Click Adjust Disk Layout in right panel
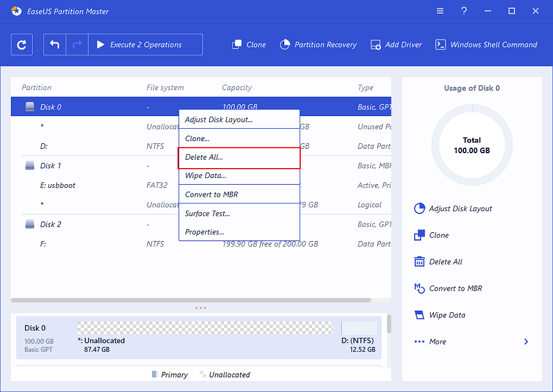553x392 pixels. point(460,209)
